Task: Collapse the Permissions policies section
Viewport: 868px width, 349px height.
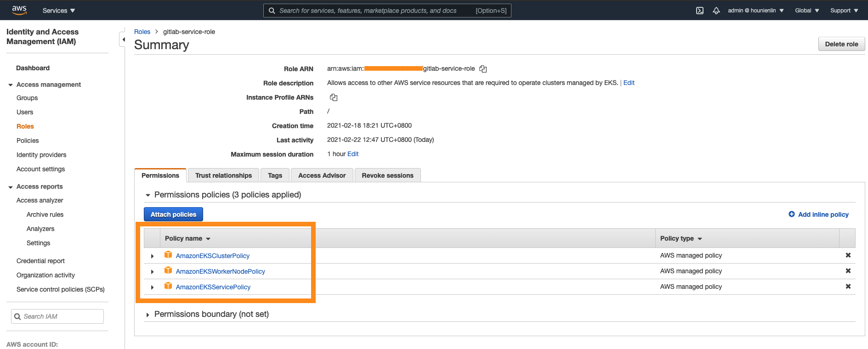Action: [148, 195]
